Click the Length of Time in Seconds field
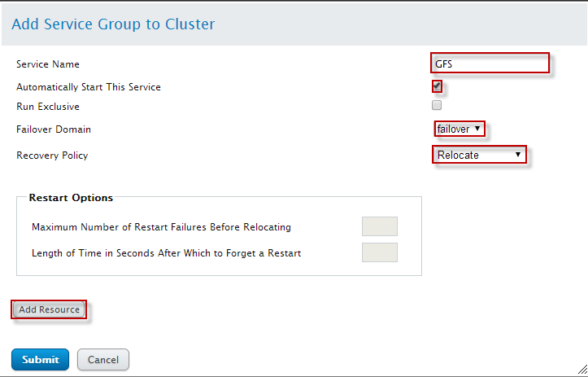This screenshot has height=377, width=588. click(x=379, y=252)
